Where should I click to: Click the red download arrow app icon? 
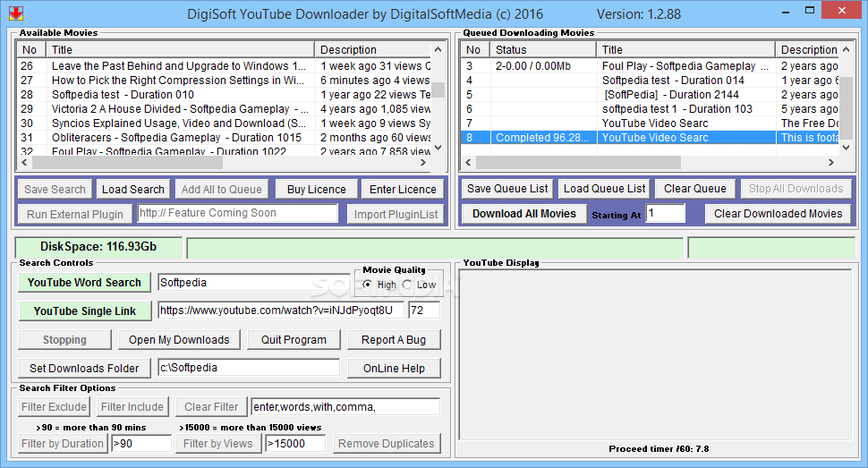pyautogui.click(x=16, y=13)
